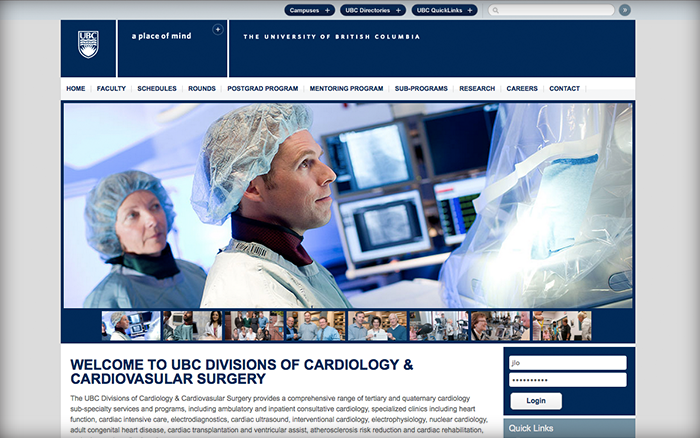Select the fifth thumbnail with people holding paper
The height and width of the screenshot is (438, 700).
[377, 326]
